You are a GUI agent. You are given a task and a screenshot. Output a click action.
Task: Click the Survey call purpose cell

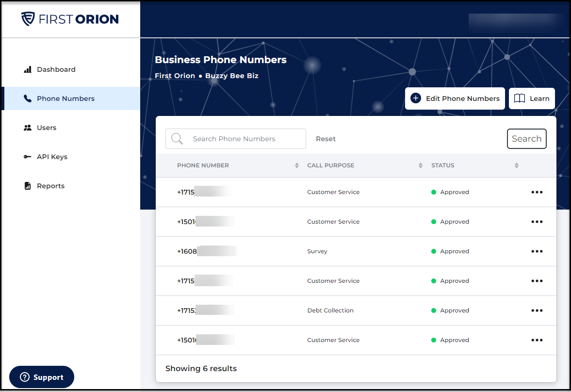tap(317, 251)
